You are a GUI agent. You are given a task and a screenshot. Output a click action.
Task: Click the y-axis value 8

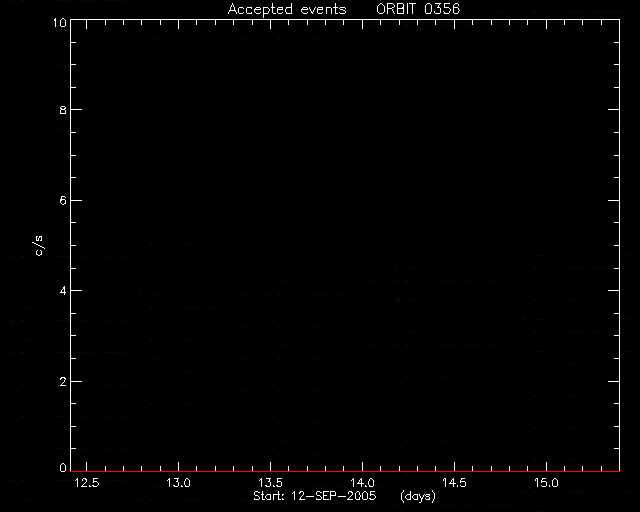[63, 110]
